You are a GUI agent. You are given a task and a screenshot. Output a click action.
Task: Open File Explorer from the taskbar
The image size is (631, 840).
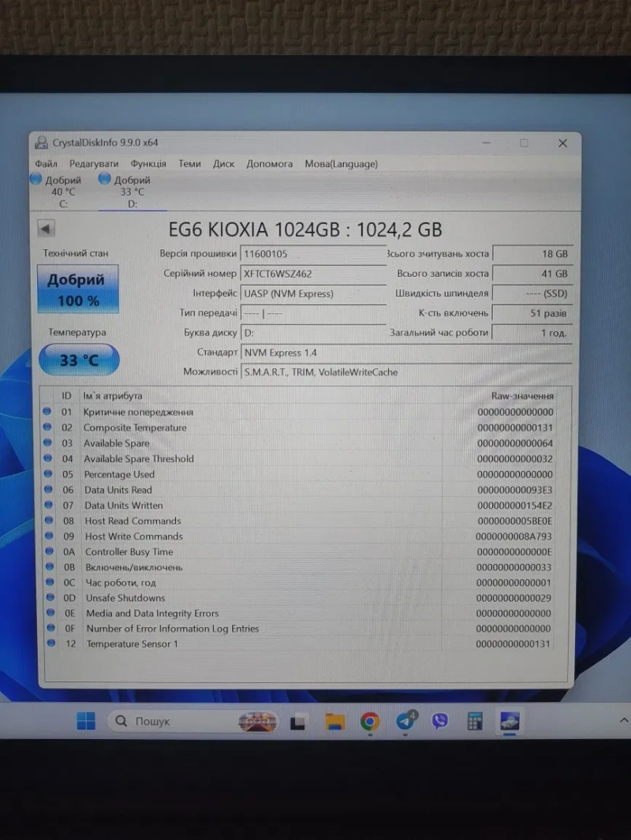point(334,722)
